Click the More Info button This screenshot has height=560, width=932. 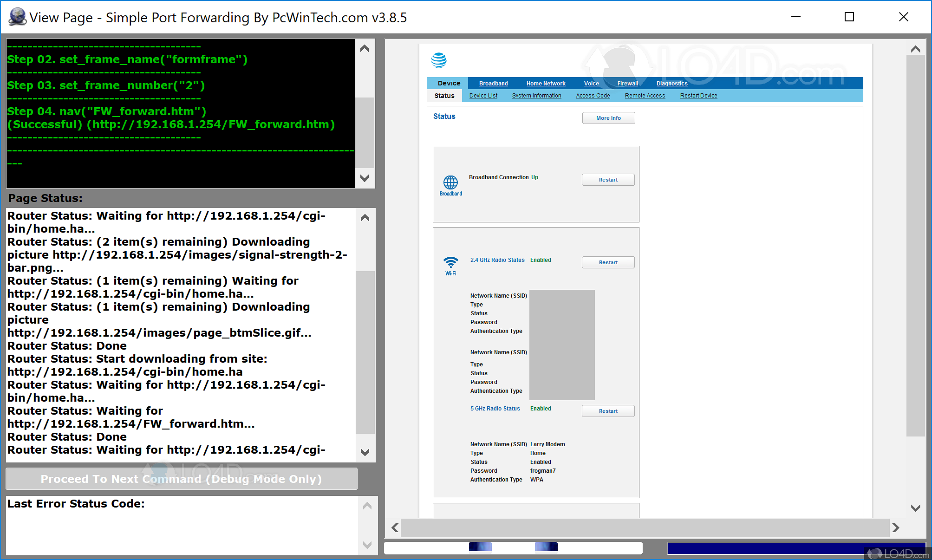pyautogui.click(x=608, y=118)
